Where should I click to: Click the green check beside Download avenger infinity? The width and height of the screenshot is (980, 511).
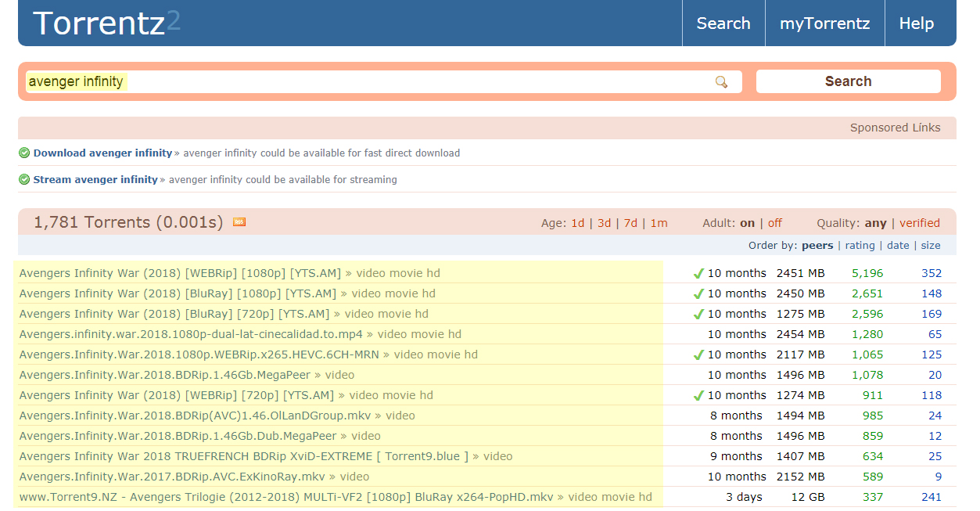click(24, 153)
